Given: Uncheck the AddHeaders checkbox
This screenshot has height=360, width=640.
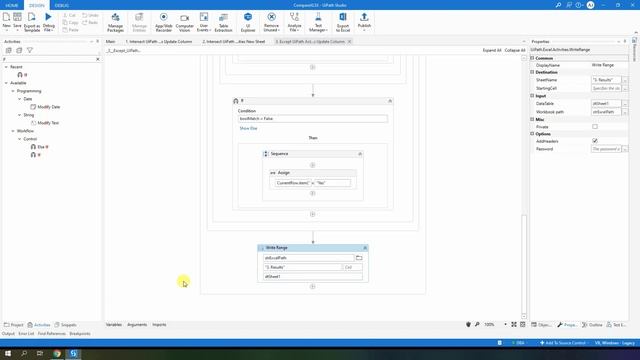Looking at the screenshot, I should 595,141.
